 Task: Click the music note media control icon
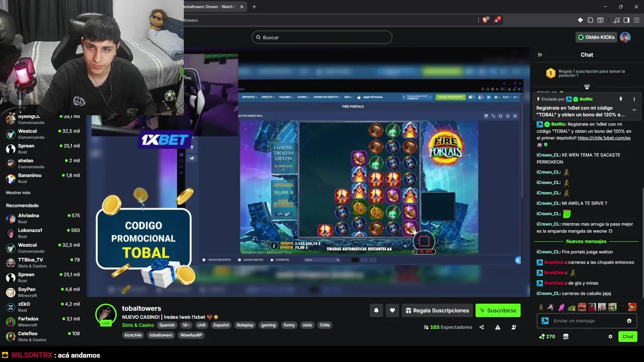(616, 20)
